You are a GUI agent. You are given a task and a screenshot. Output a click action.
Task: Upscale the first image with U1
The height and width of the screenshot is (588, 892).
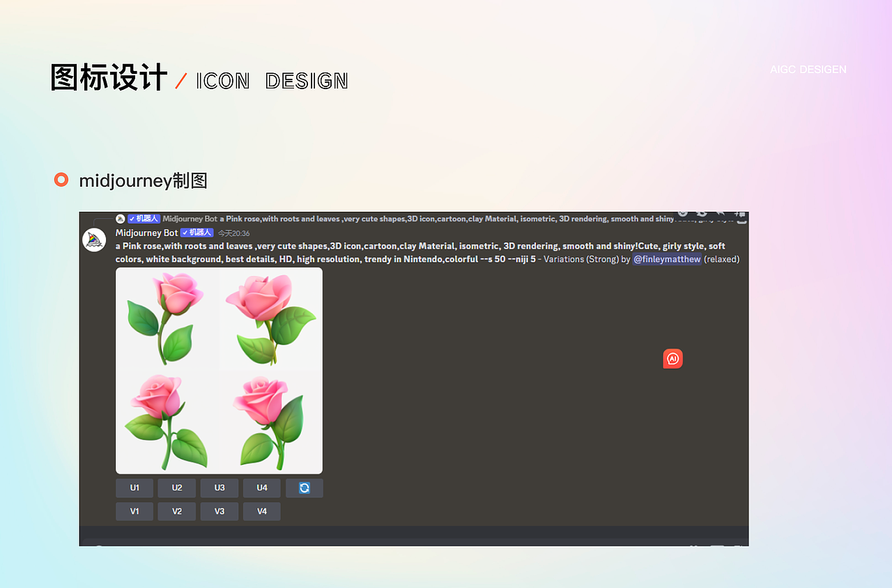tap(134, 488)
